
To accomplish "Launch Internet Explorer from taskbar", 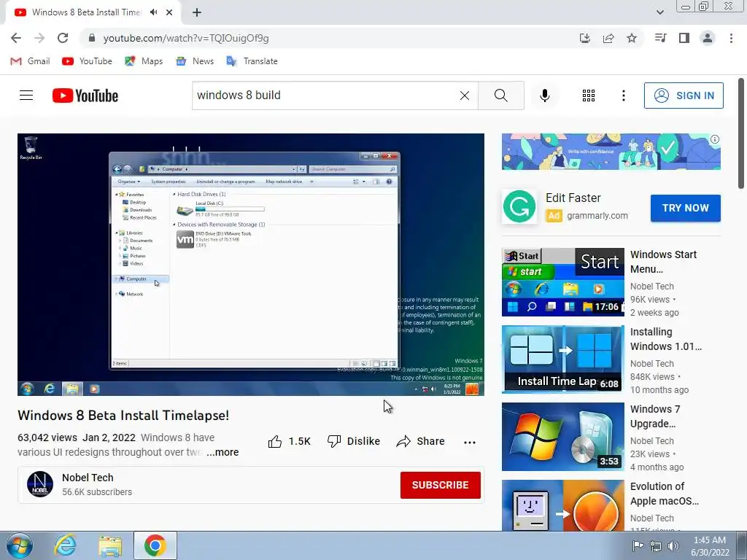I will [x=65, y=545].
